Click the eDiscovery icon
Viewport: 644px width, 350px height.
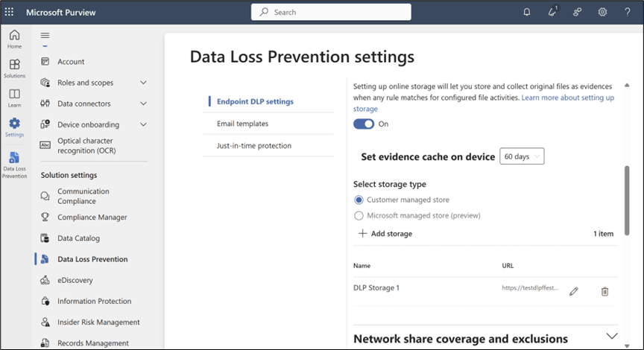pos(45,280)
